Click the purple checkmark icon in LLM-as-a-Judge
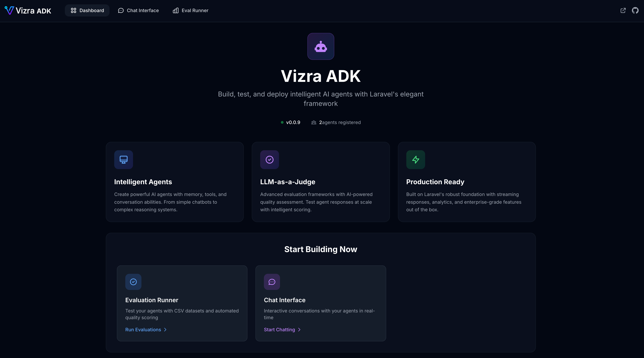 [269, 160]
